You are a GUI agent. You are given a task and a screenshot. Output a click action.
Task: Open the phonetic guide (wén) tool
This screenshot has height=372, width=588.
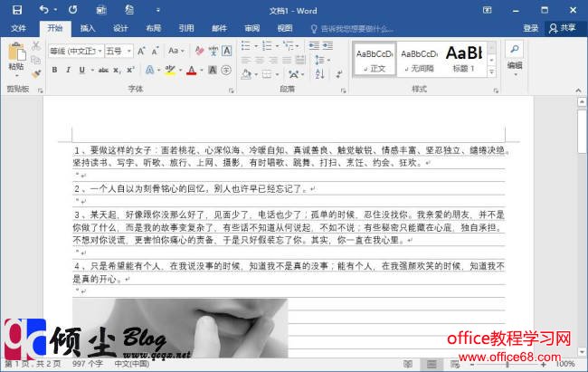pos(213,51)
